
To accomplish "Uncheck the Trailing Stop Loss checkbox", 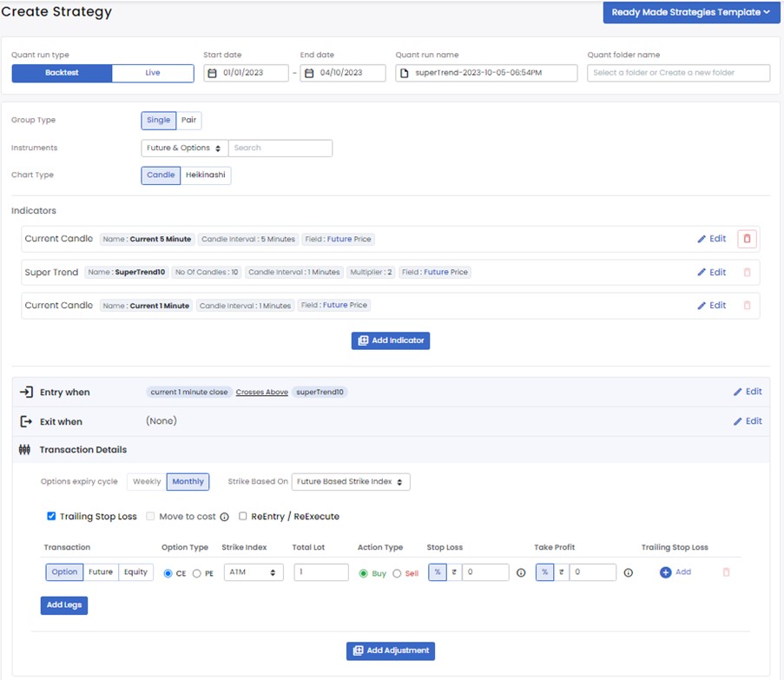I will coord(51,516).
